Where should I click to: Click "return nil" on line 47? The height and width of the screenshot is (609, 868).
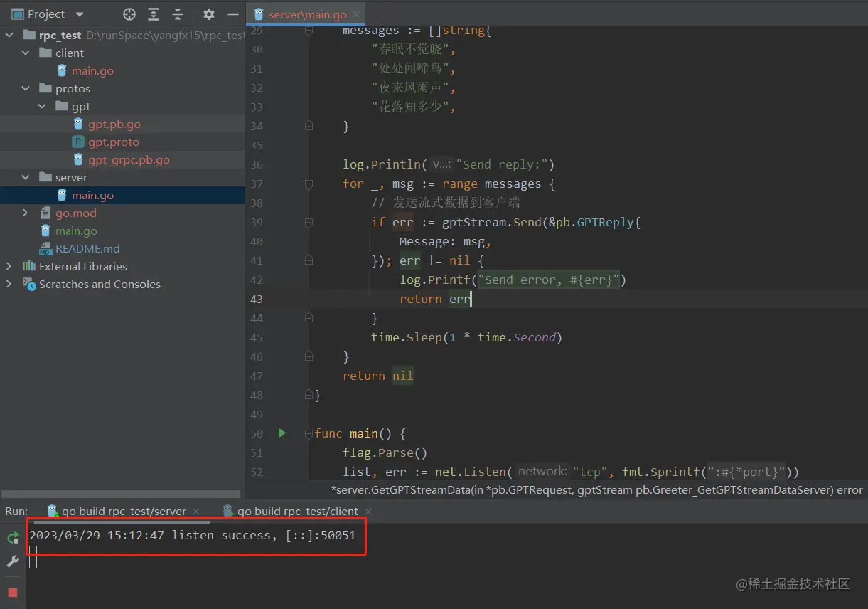pyautogui.click(x=377, y=376)
